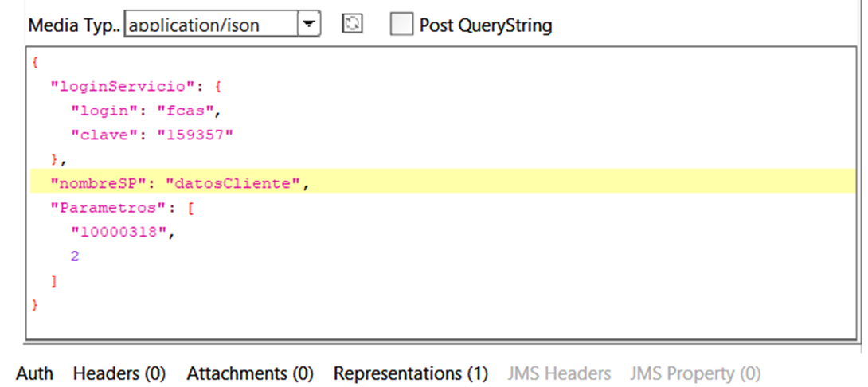Click the "10000318" parameter value

118,232
